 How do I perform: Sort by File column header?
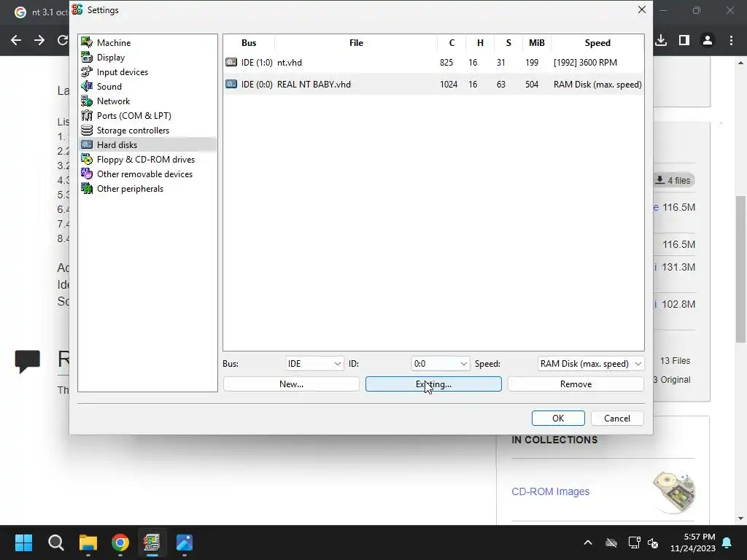point(356,43)
